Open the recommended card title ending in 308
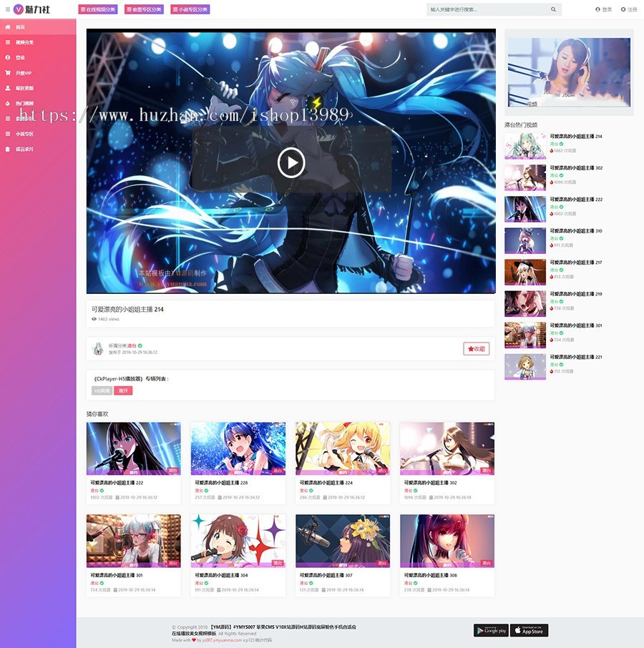This screenshot has height=648, width=644. coord(430,575)
